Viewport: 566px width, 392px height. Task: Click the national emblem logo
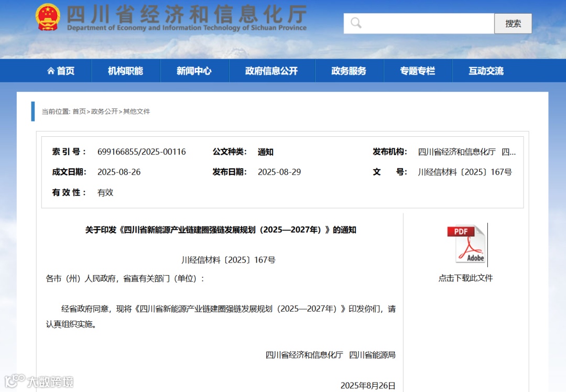48,17
